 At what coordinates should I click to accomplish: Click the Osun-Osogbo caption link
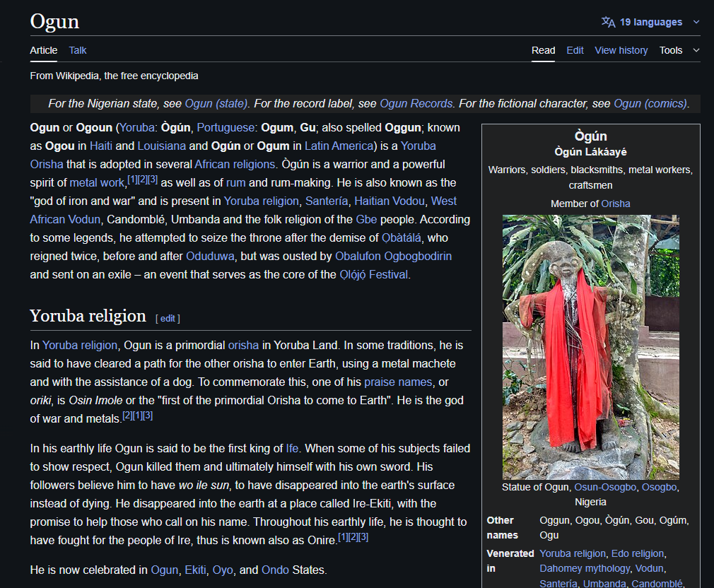pos(606,487)
